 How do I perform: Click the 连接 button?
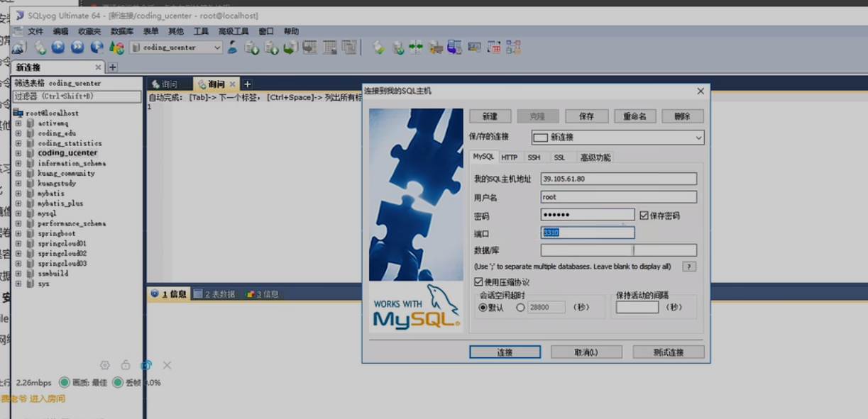coord(505,352)
